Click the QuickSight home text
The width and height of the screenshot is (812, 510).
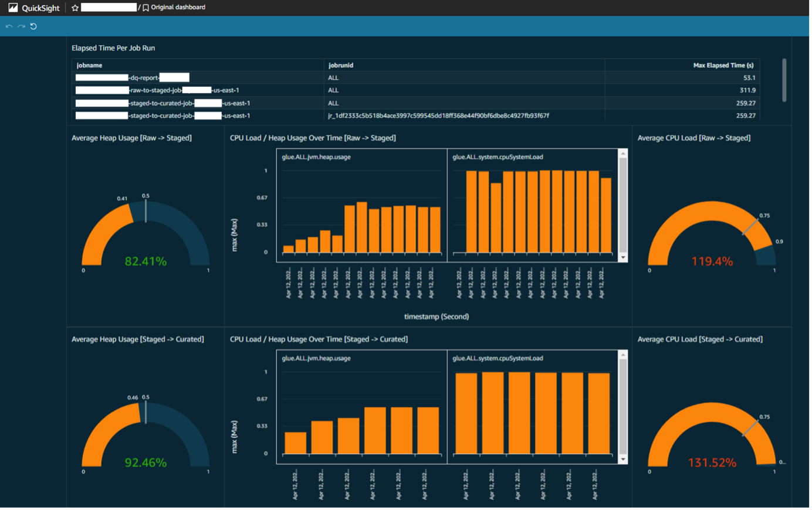coord(40,8)
